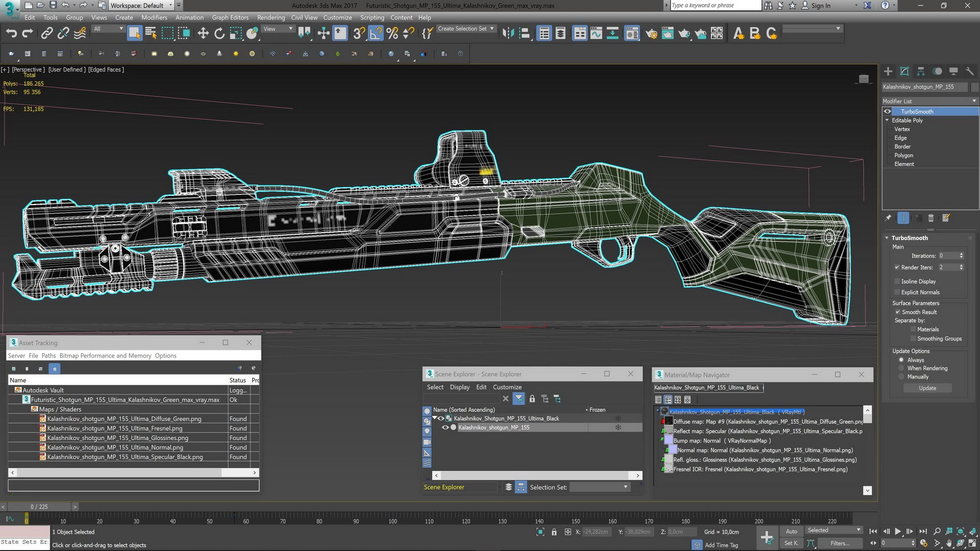This screenshot has width=980, height=551.
Task: Toggle the Percent Snap icon
Action: click(392, 34)
